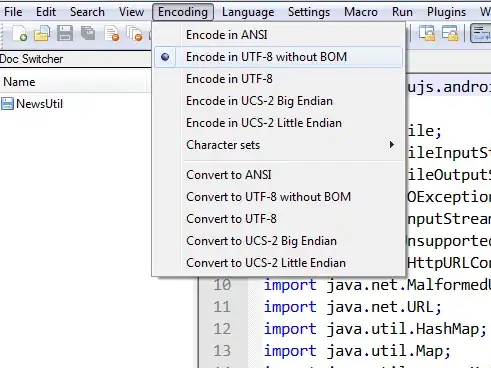Click line number 12 in the margin
491x368 pixels.
[222, 329]
